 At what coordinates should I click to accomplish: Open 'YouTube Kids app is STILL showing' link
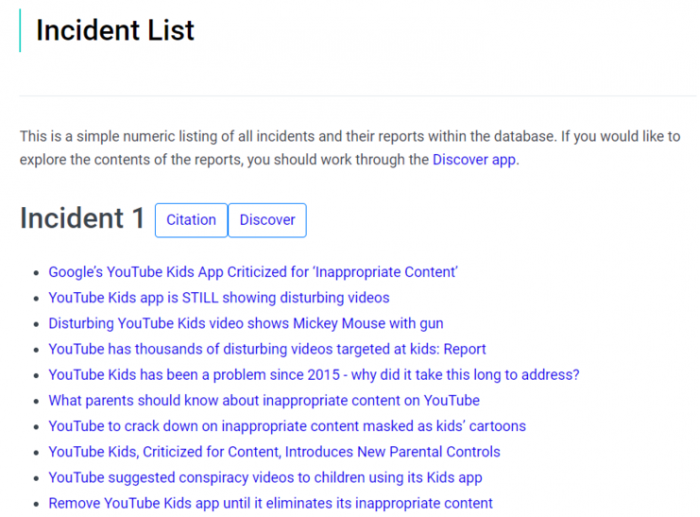tap(218, 297)
